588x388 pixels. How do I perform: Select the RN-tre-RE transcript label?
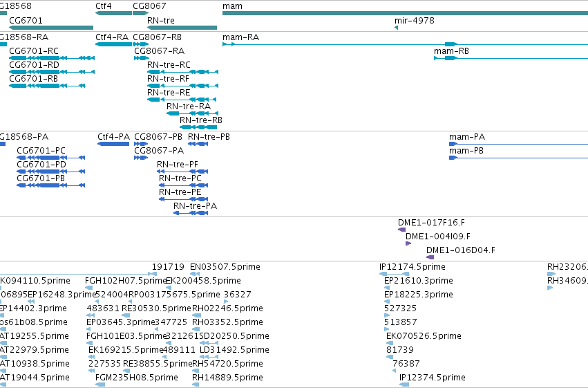point(169,93)
